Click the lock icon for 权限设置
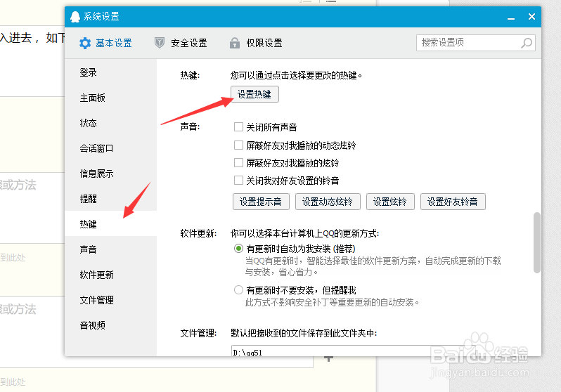This screenshot has height=392, width=561. (x=235, y=43)
